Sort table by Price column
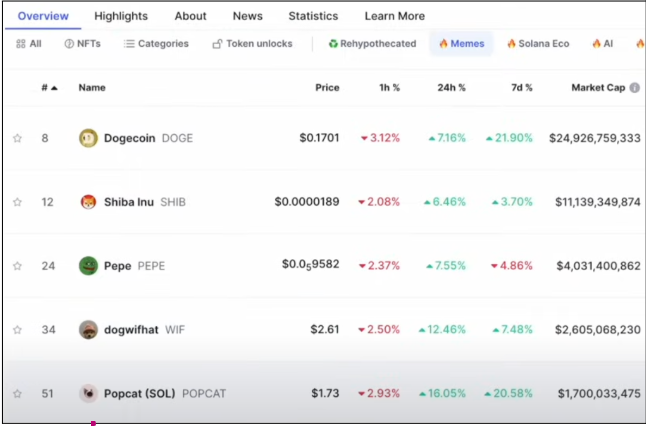The width and height of the screenshot is (646, 426). [x=327, y=88]
